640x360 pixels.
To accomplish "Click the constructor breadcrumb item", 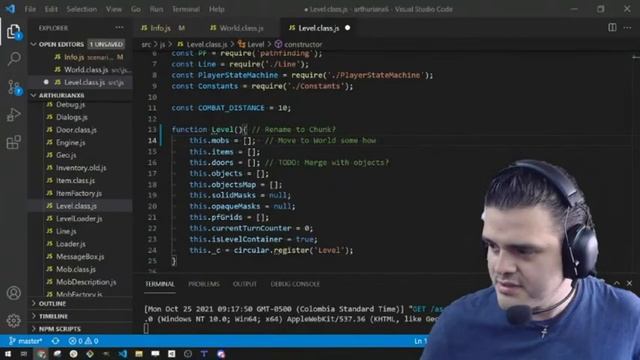I will point(299,44).
